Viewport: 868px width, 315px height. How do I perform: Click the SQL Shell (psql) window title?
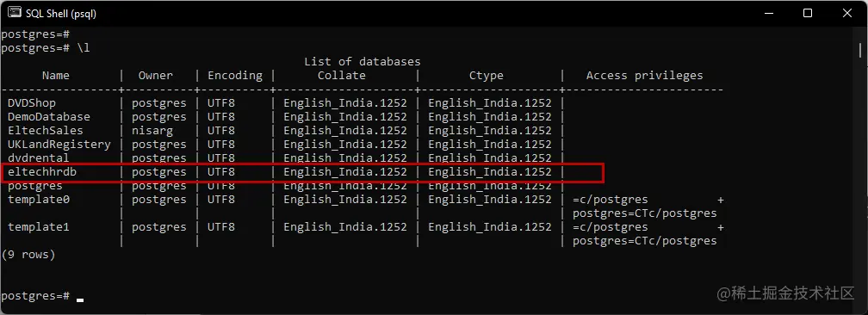tap(61, 14)
